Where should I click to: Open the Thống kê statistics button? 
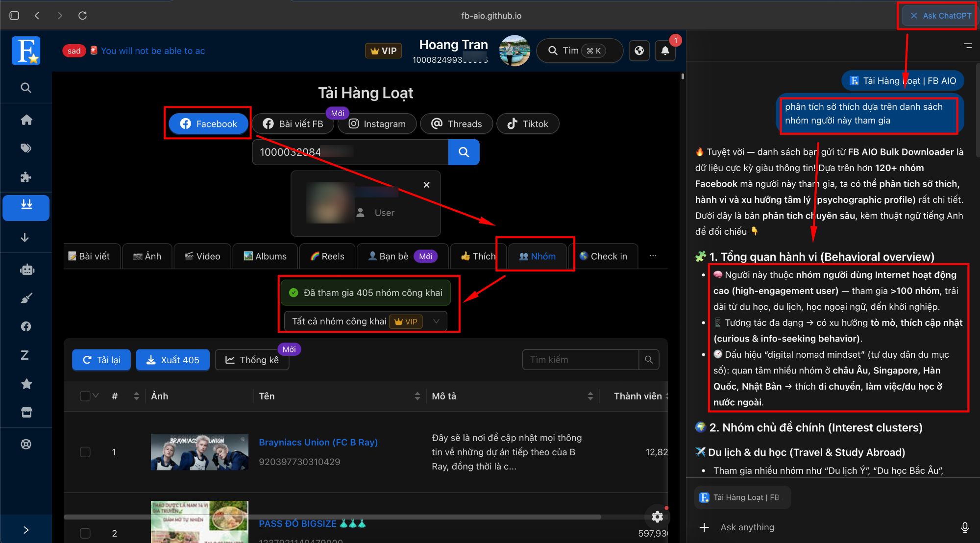(x=252, y=360)
